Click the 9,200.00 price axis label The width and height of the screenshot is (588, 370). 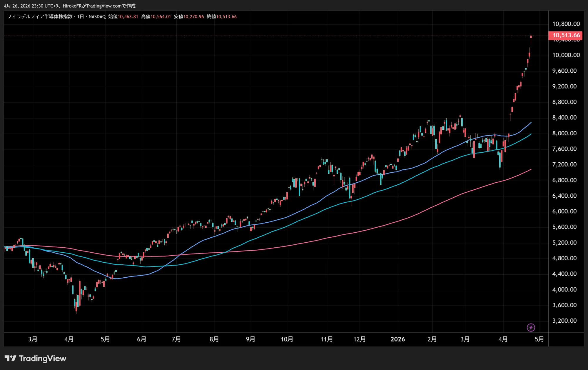tap(564, 86)
